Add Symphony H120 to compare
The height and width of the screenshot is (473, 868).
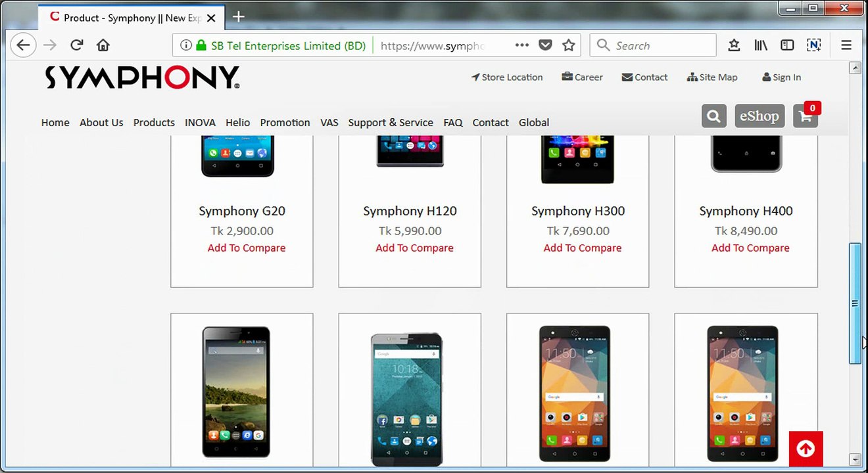(414, 248)
